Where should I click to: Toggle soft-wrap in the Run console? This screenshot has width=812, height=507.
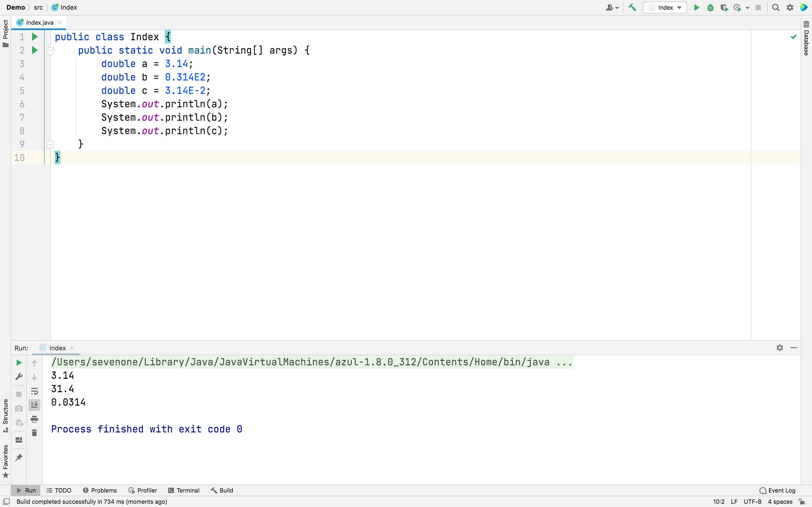tap(34, 391)
